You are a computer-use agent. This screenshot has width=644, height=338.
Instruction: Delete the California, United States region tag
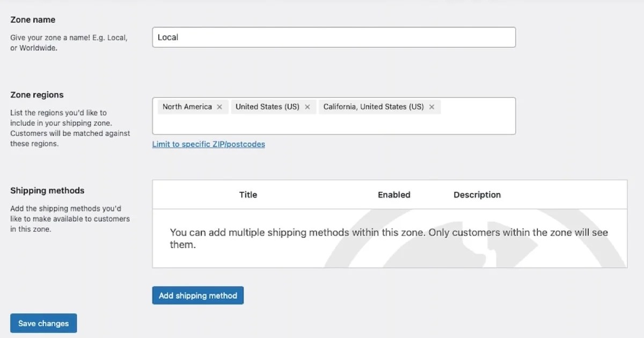[431, 107]
